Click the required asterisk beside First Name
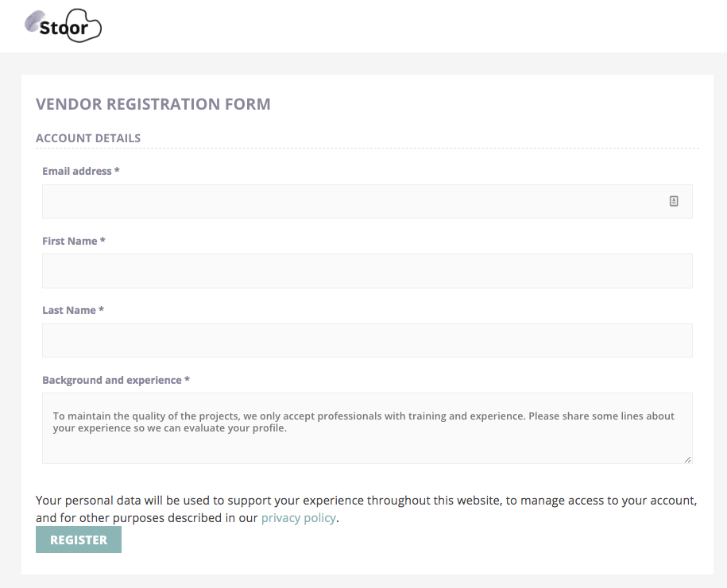This screenshot has width=727, height=588. tap(102, 240)
